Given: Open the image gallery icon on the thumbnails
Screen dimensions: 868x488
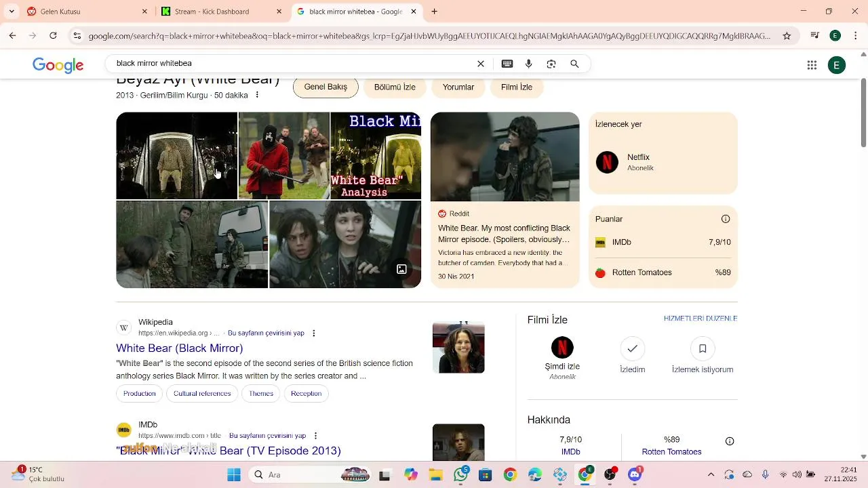Looking at the screenshot, I should (401, 269).
